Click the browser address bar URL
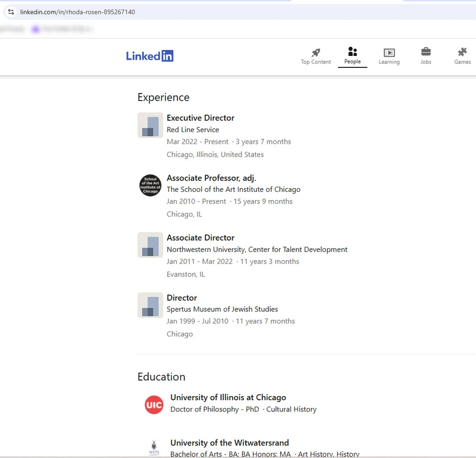The width and height of the screenshot is (476, 458). pos(78,12)
